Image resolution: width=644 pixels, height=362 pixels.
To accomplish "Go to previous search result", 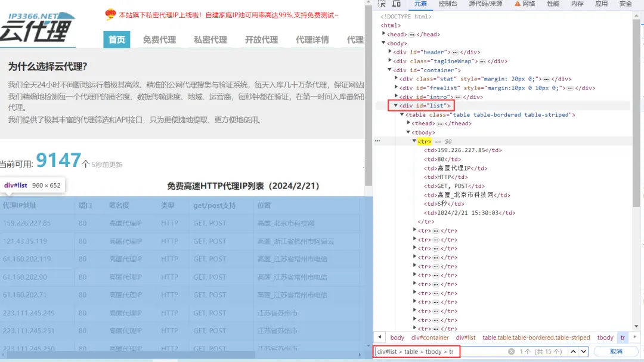I will click(574, 351).
